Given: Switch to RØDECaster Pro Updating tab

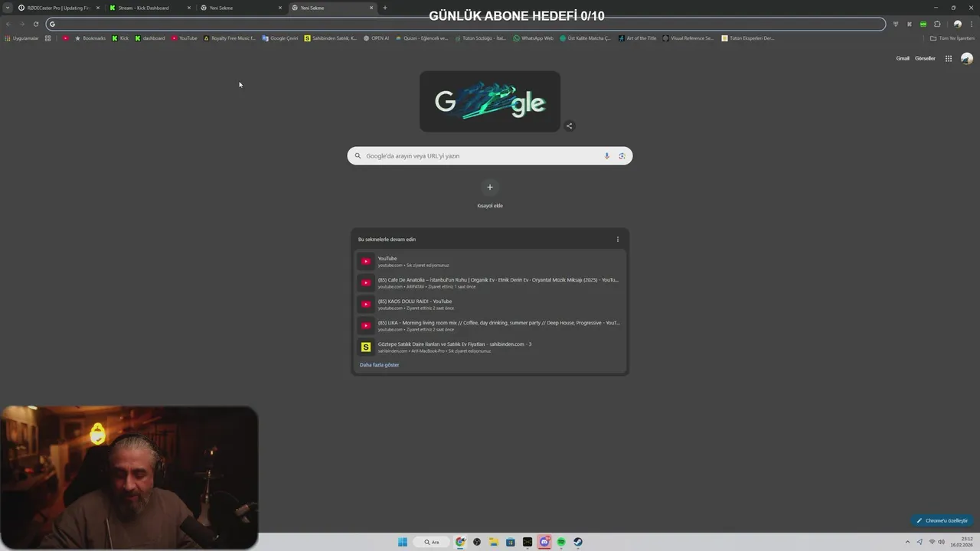Looking at the screenshot, I should pos(58,8).
